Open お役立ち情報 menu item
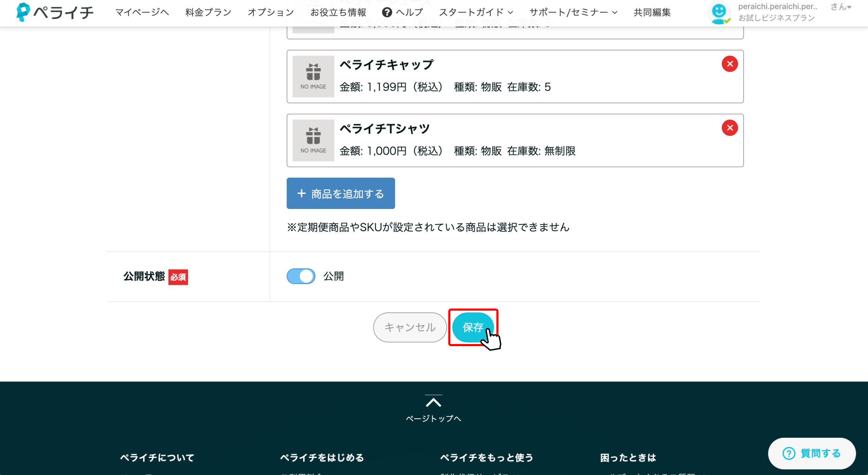Image resolution: width=868 pixels, height=475 pixels. (x=338, y=13)
